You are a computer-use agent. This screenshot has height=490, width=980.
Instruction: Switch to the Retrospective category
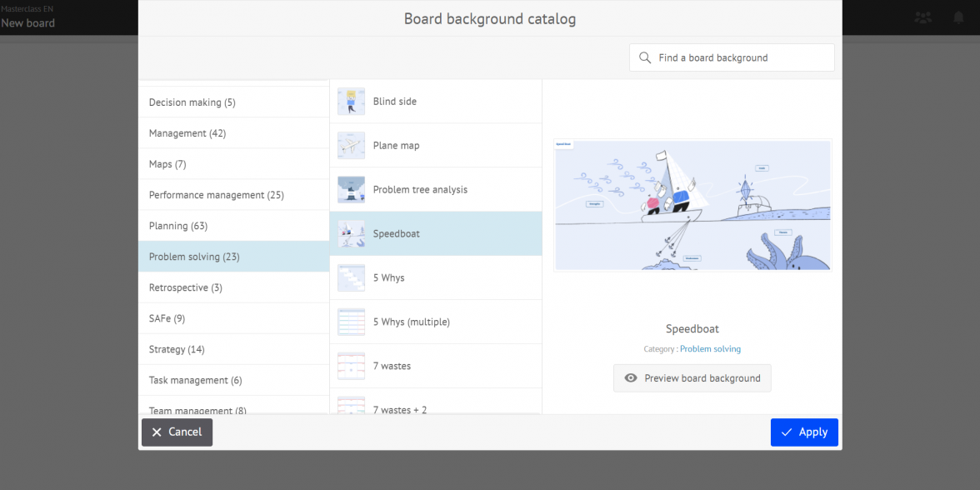point(186,287)
